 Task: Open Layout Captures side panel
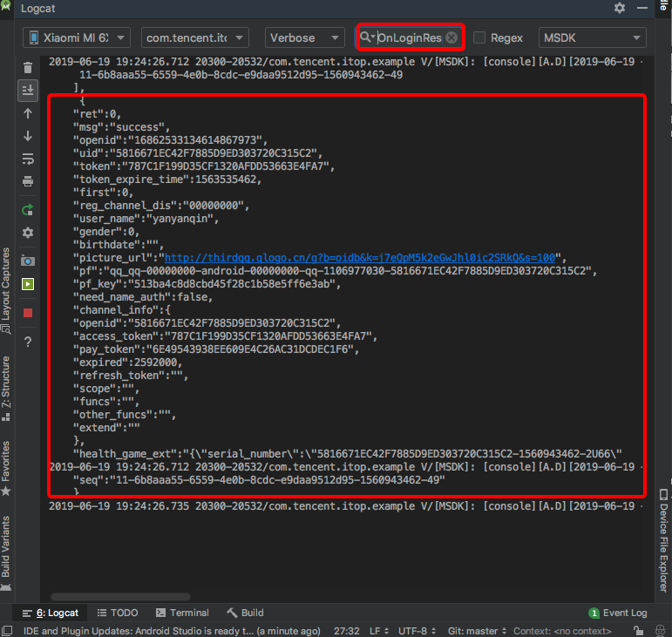pos(5,290)
